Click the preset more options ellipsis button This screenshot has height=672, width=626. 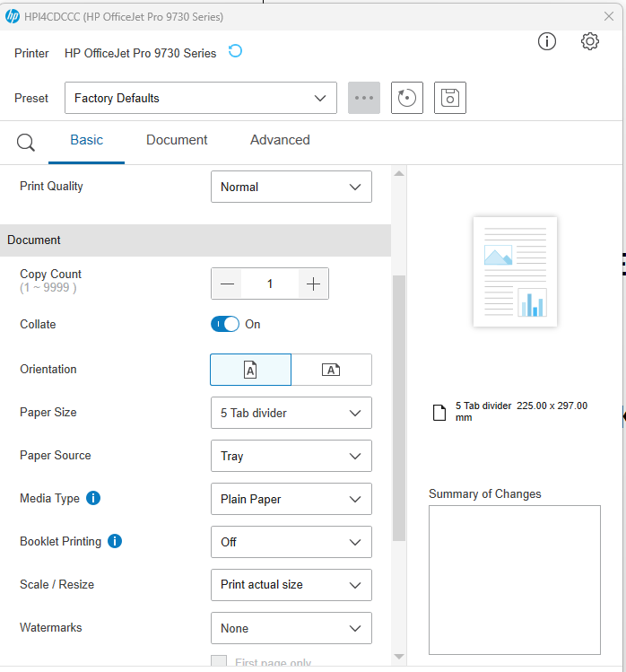click(364, 98)
